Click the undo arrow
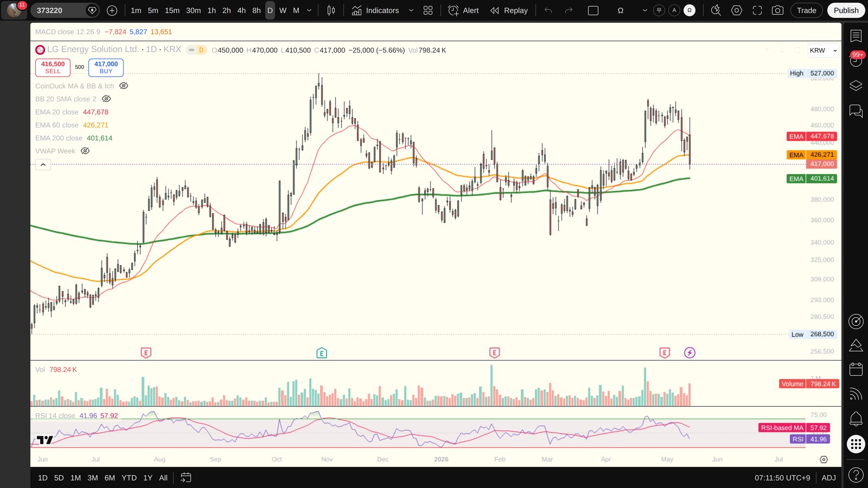 (x=548, y=10)
